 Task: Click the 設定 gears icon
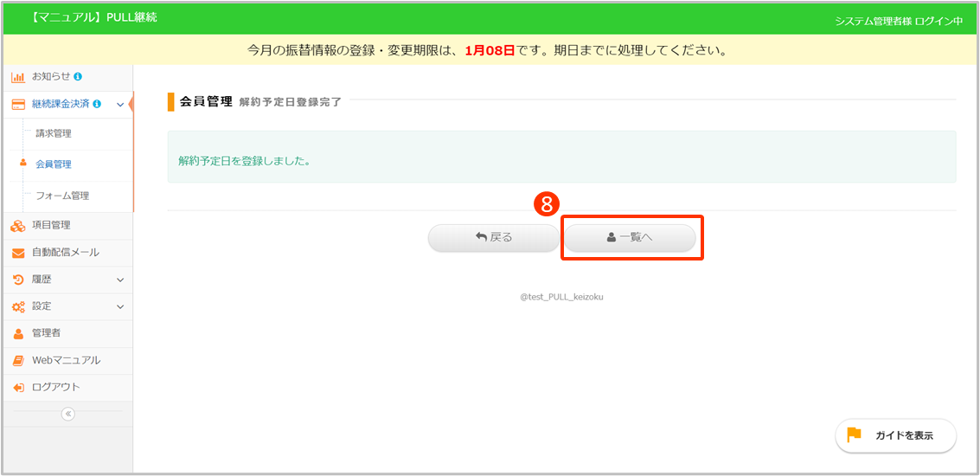(x=17, y=306)
